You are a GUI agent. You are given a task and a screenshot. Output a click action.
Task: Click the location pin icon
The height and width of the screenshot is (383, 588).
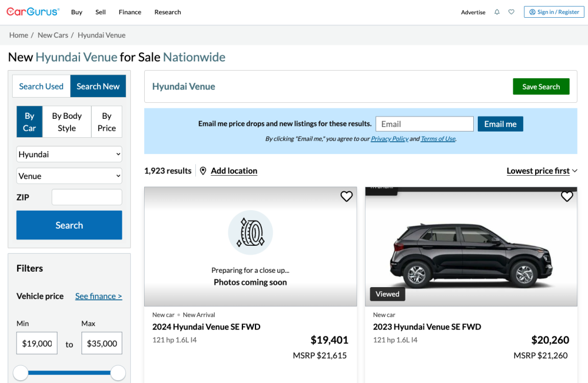point(203,171)
